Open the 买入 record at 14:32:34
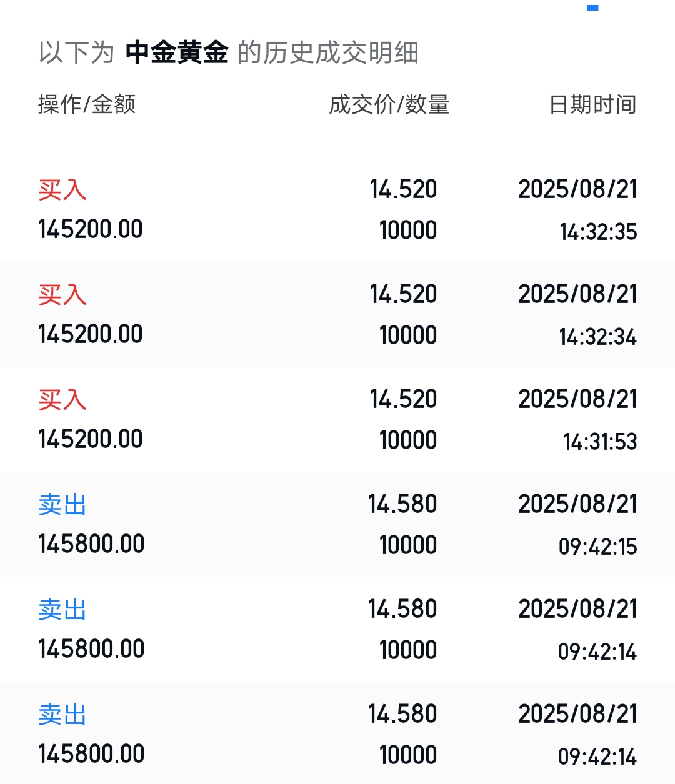The height and width of the screenshot is (784, 675). (x=337, y=314)
